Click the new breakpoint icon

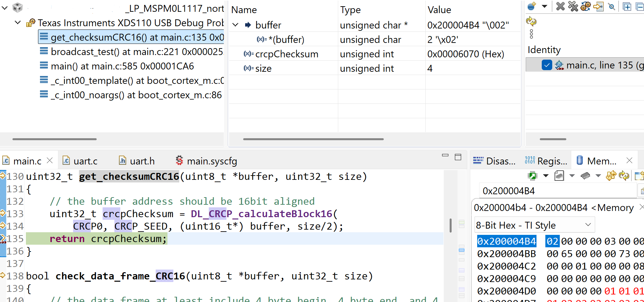532,6
